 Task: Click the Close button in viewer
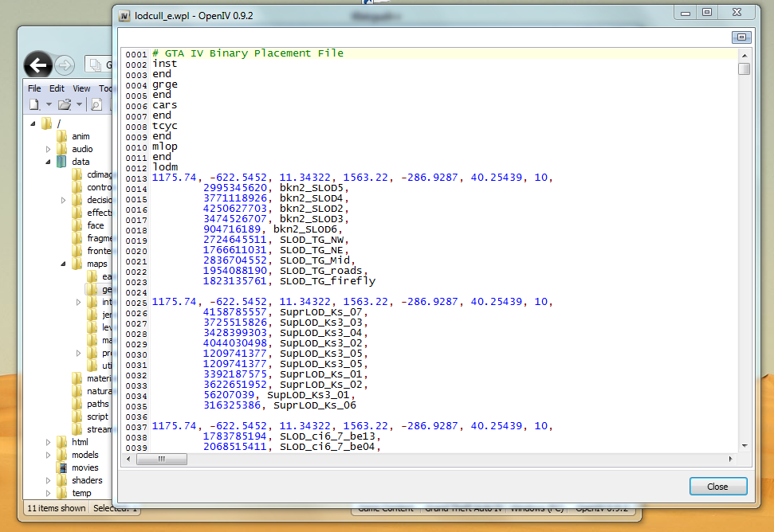717,487
